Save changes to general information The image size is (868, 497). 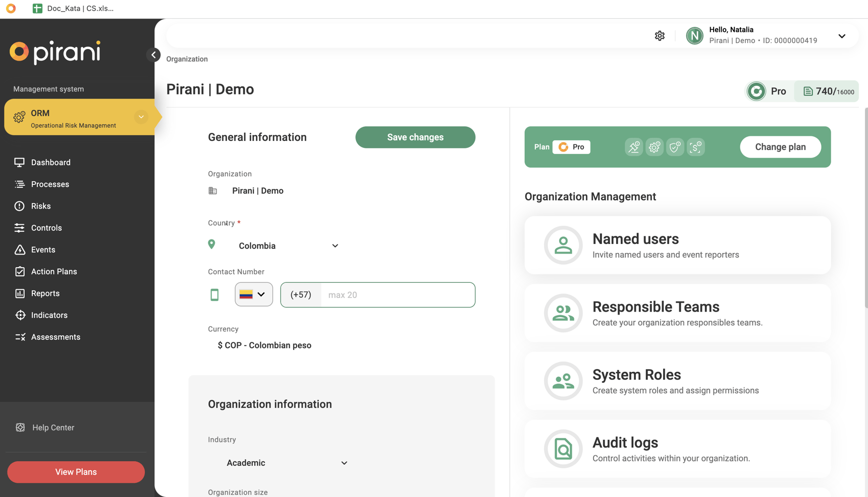pyautogui.click(x=415, y=137)
